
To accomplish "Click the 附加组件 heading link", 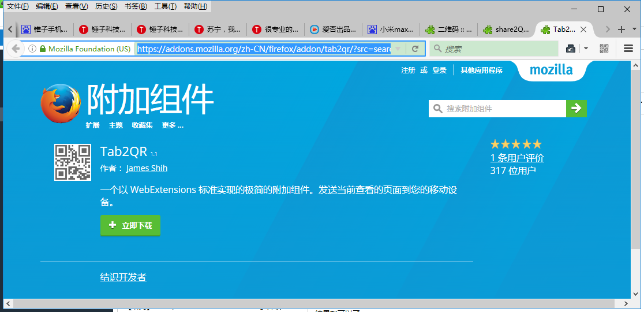I will pyautogui.click(x=150, y=99).
